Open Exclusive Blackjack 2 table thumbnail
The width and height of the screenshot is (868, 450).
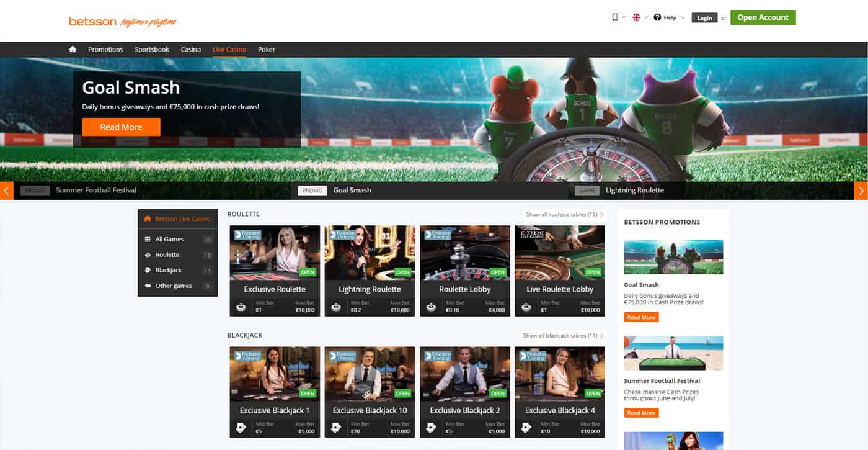pyautogui.click(x=465, y=374)
